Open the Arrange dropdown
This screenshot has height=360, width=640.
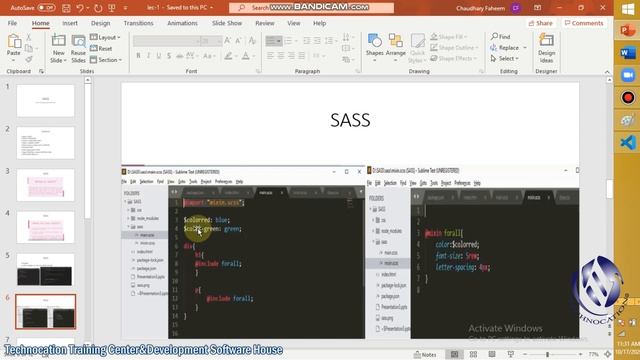pos(396,48)
